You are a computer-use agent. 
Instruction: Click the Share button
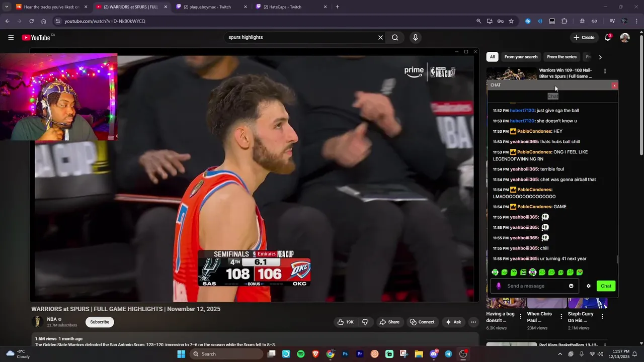coord(389,322)
